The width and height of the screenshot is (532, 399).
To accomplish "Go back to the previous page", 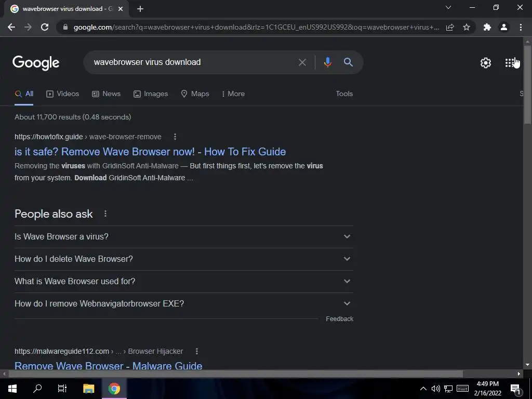I will point(11,27).
